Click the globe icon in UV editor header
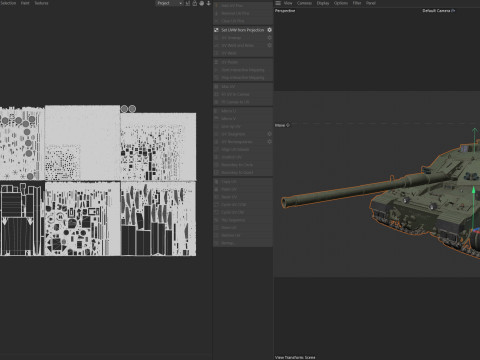 pyautogui.click(x=202, y=3)
